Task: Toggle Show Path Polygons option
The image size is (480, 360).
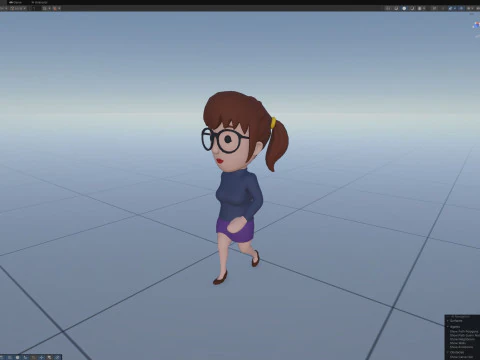Action: click(x=464, y=332)
